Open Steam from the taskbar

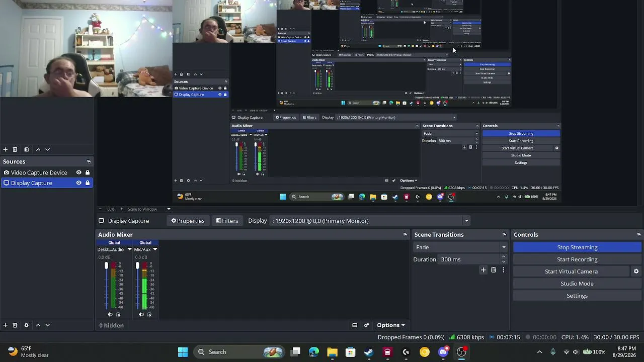(369, 352)
